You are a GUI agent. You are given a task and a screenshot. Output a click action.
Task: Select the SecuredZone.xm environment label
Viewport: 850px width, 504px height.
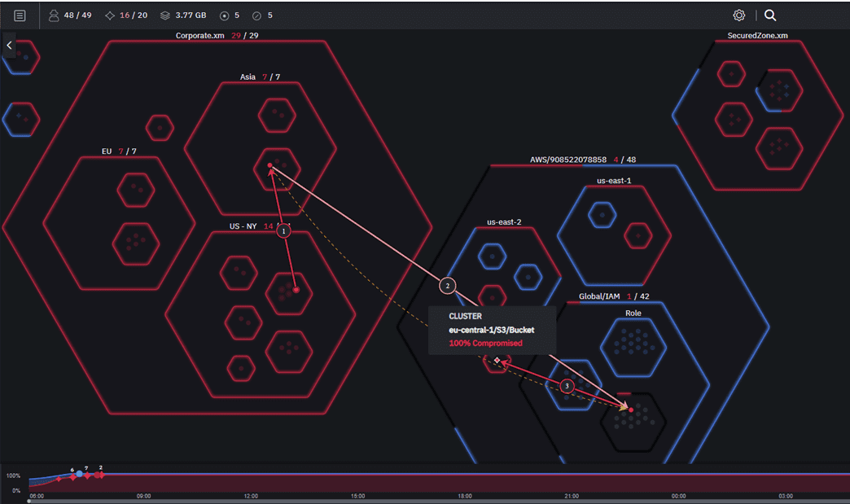coord(756,36)
